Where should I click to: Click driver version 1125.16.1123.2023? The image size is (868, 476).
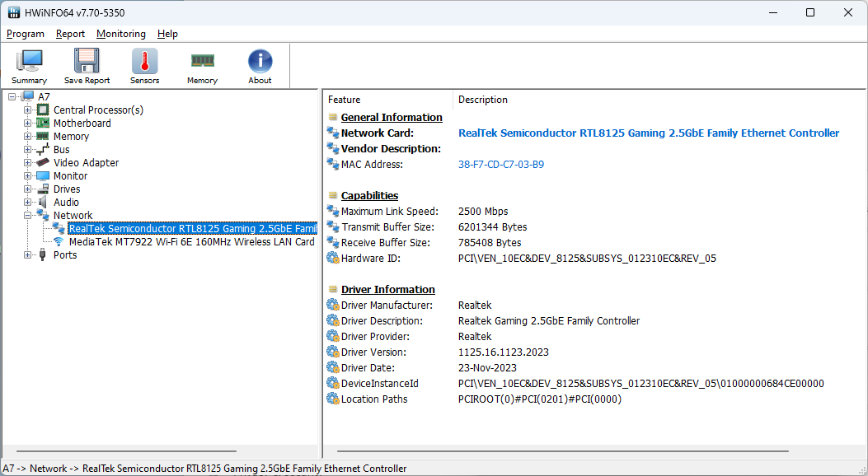503,352
